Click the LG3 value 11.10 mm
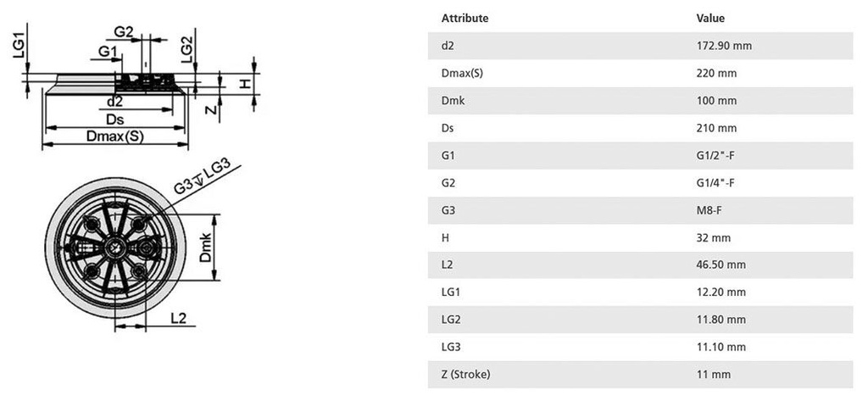868x401 pixels. tap(721, 347)
